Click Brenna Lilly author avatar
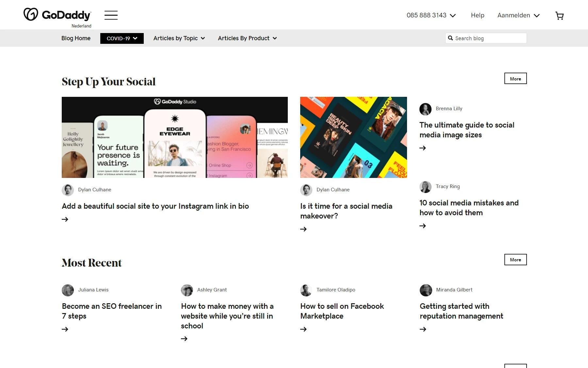Viewport: 588px width, 368px height. 425,109
